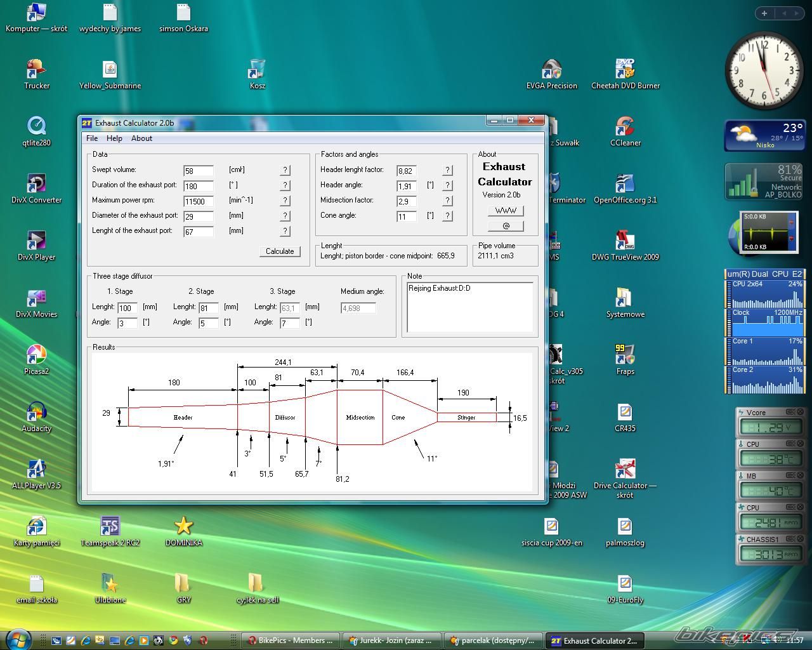Viewport: 812px width, 650px height.
Task: Focus the 1. Stage Angle field
Action: point(128,323)
